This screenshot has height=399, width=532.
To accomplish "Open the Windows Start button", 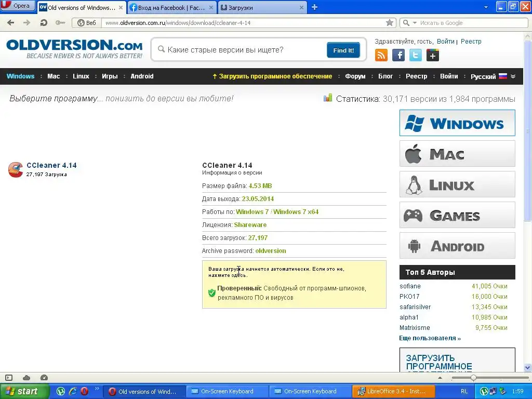I will tap(24, 391).
